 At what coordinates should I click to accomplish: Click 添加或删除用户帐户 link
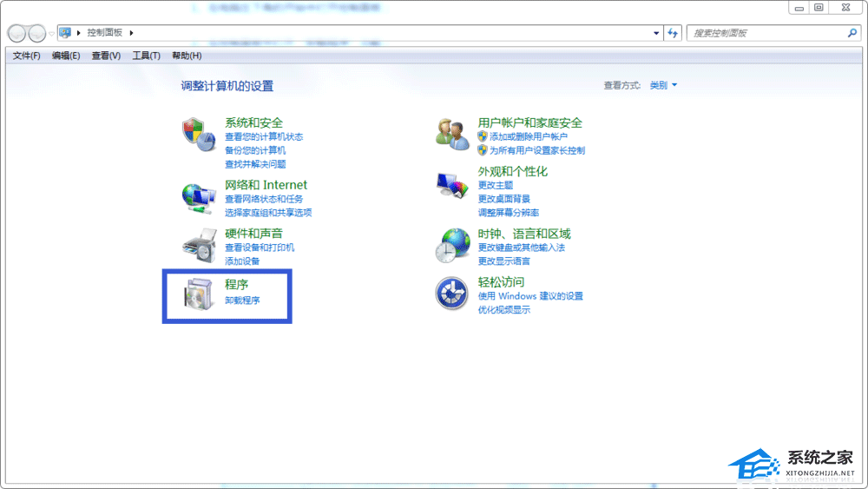(528, 136)
